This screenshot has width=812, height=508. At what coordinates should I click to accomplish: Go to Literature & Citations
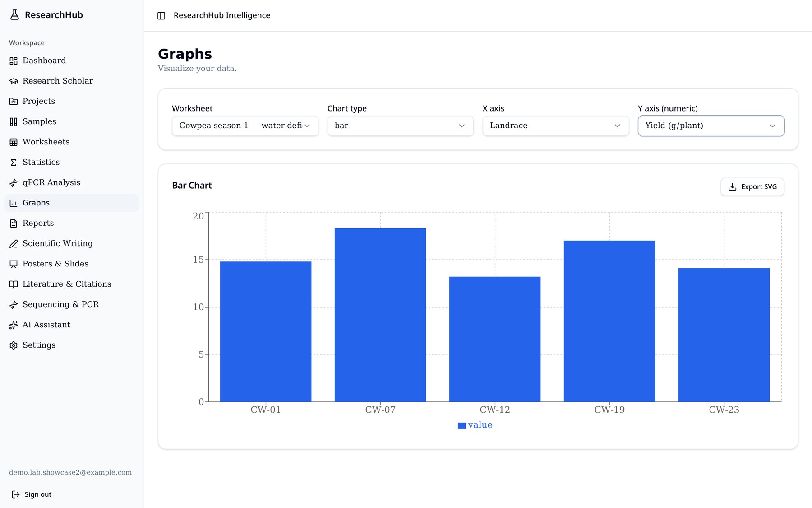[x=72, y=284]
